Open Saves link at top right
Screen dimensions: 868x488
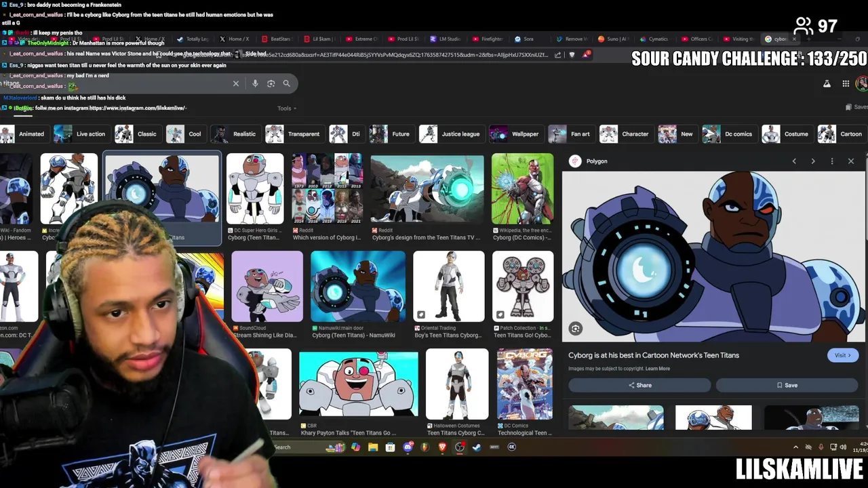(x=857, y=107)
